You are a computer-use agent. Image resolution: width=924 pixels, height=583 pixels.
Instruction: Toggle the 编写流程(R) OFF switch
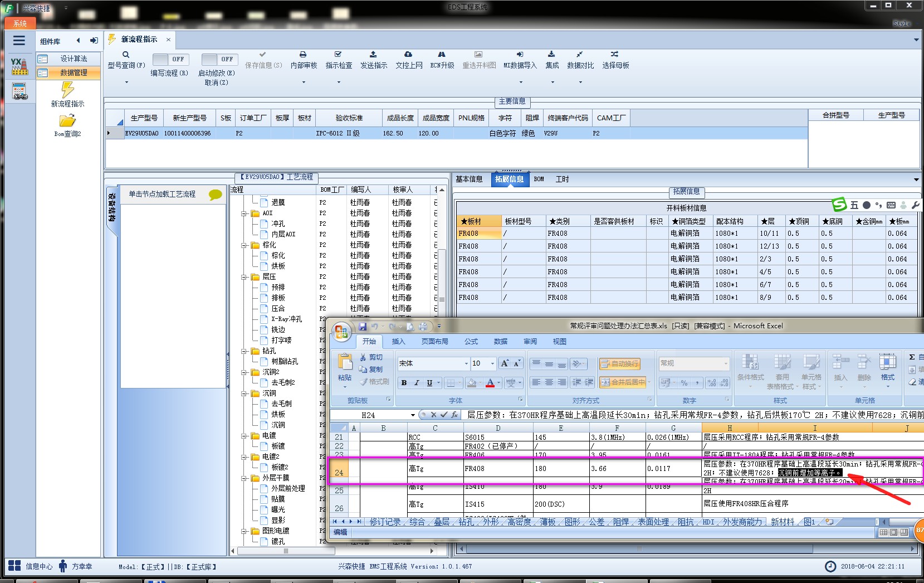click(x=170, y=59)
